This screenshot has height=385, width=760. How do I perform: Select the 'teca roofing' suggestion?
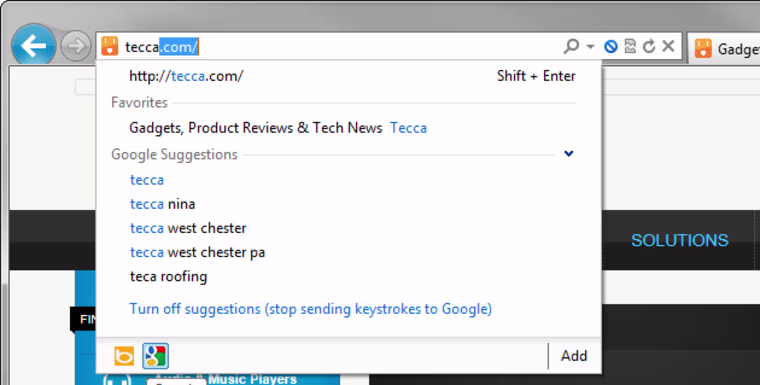[168, 277]
